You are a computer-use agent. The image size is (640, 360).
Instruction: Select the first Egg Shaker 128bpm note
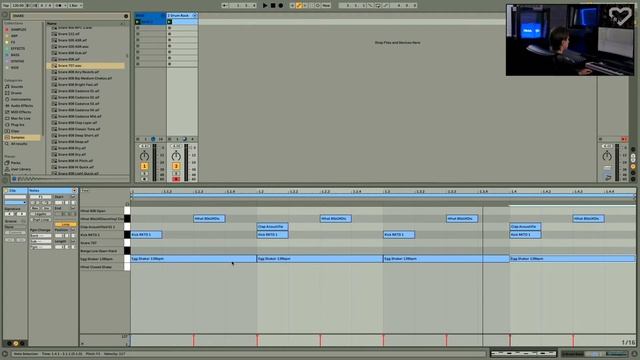193,259
